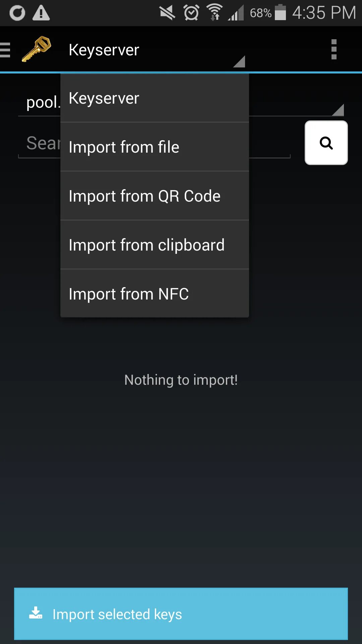Select Import from clipboard entry

tap(154, 245)
